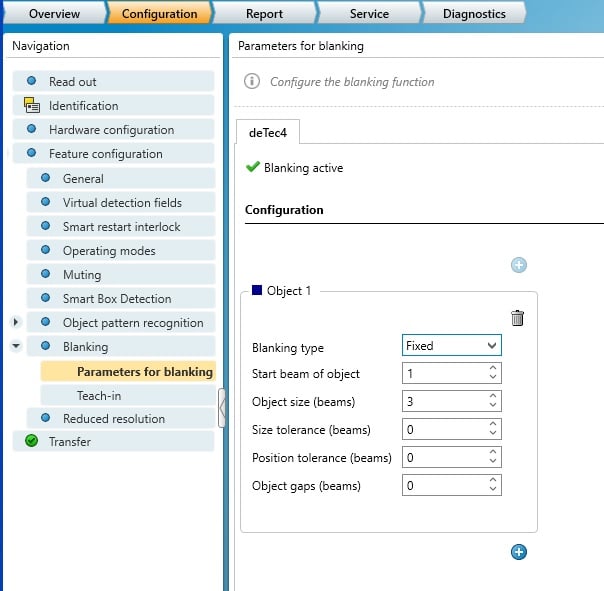Decrease Size tolerance (beams) value
The image size is (604, 591).
(x=493, y=433)
